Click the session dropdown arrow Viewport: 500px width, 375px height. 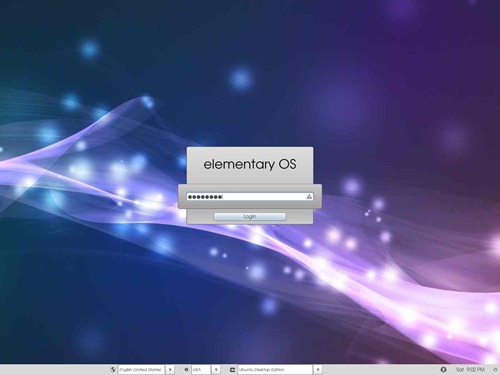(318, 370)
